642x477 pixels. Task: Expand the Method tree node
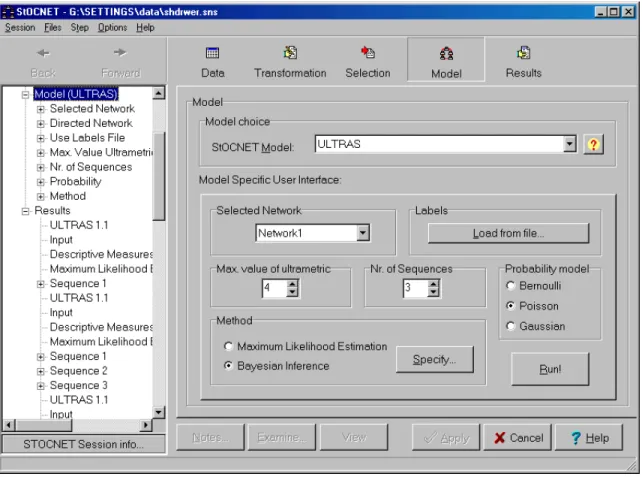(41, 196)
